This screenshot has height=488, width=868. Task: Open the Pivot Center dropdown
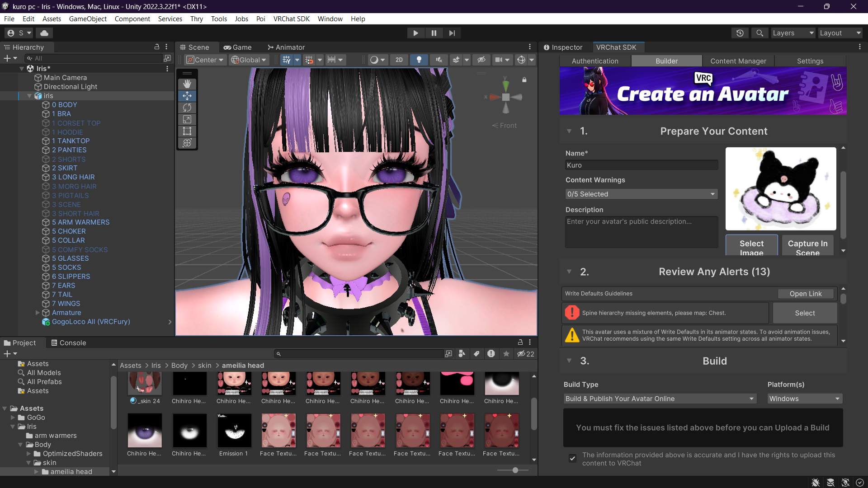point(205,60)
